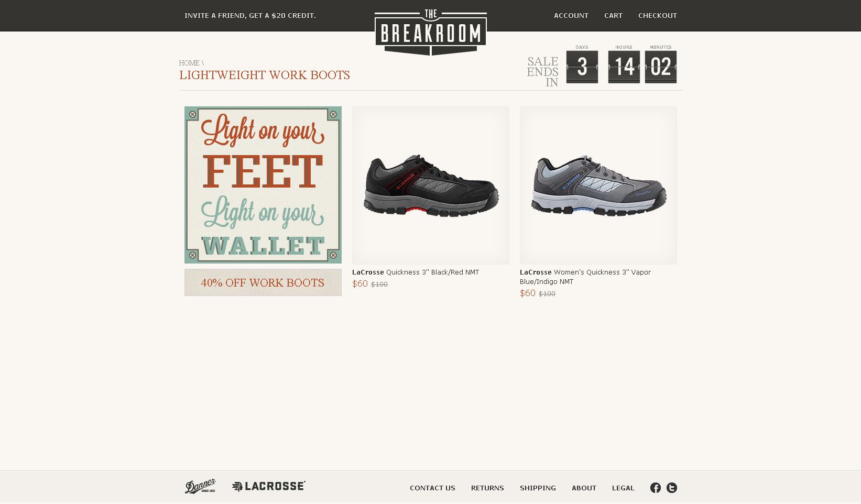861x504 pixels.
Task: Go to Checkout
Action: (658, 16)
